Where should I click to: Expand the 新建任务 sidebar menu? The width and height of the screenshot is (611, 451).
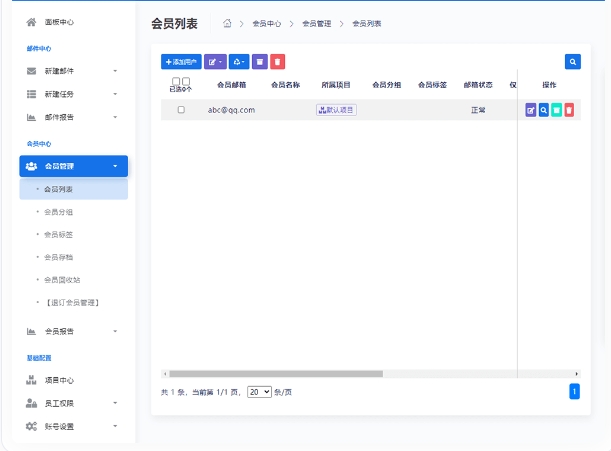pos(74,94)
